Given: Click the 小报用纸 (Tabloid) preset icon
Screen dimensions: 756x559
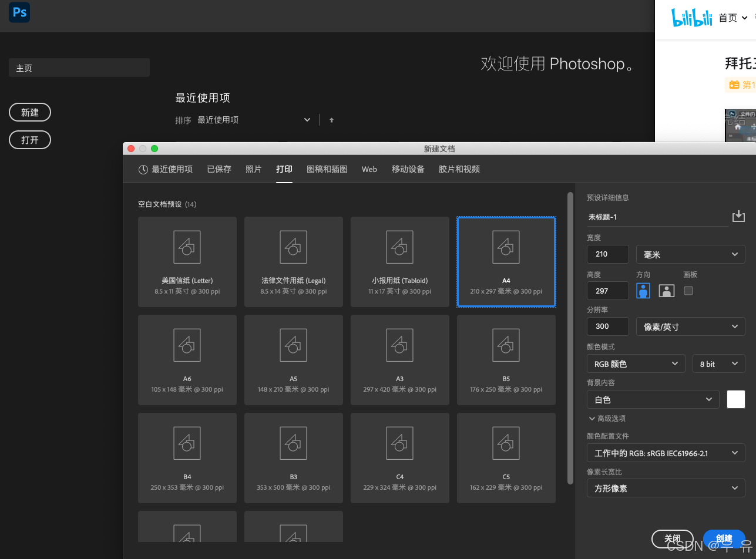Looking at the screenshot, I should (400, 247).
